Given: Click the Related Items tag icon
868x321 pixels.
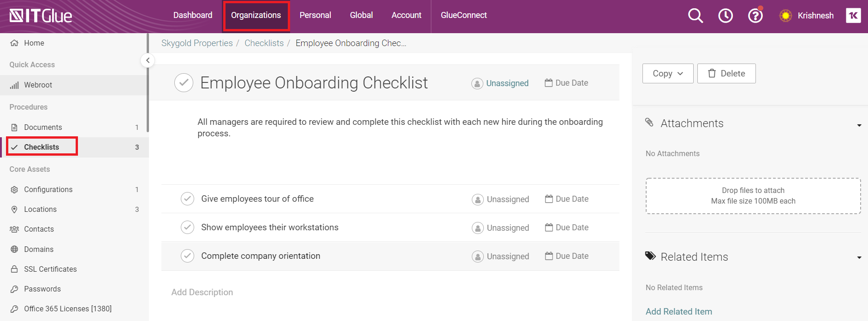Looking at the screenshot, I should 650,256.
